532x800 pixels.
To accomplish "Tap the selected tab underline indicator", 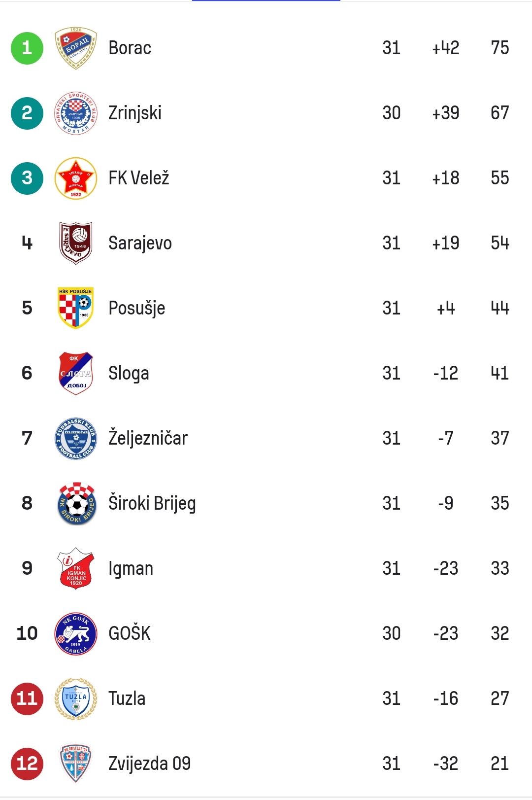I will 266,0.
